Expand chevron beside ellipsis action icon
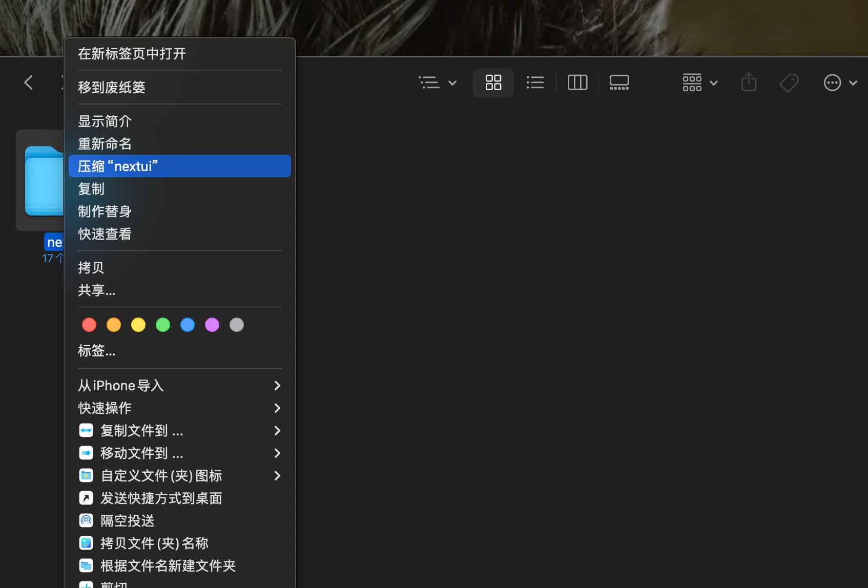The height and width of the screenshot is (588, 868). click(853, 83)
